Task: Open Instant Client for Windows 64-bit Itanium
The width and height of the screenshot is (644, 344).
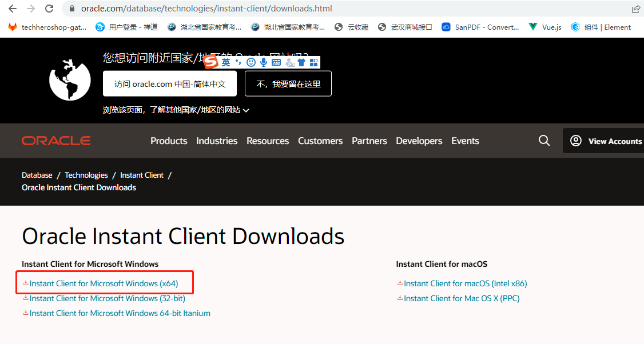Action: pos(120,313)
